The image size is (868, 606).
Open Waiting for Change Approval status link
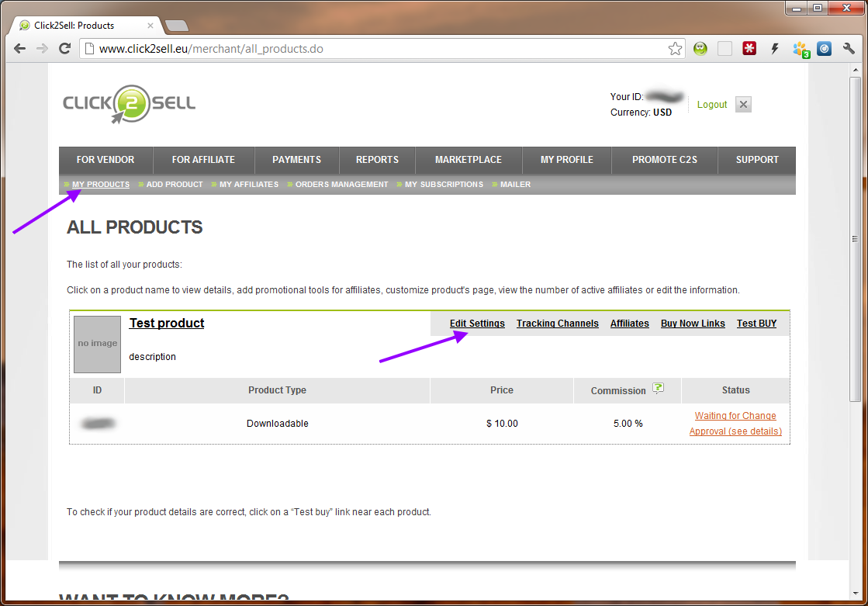coord(735,423)
